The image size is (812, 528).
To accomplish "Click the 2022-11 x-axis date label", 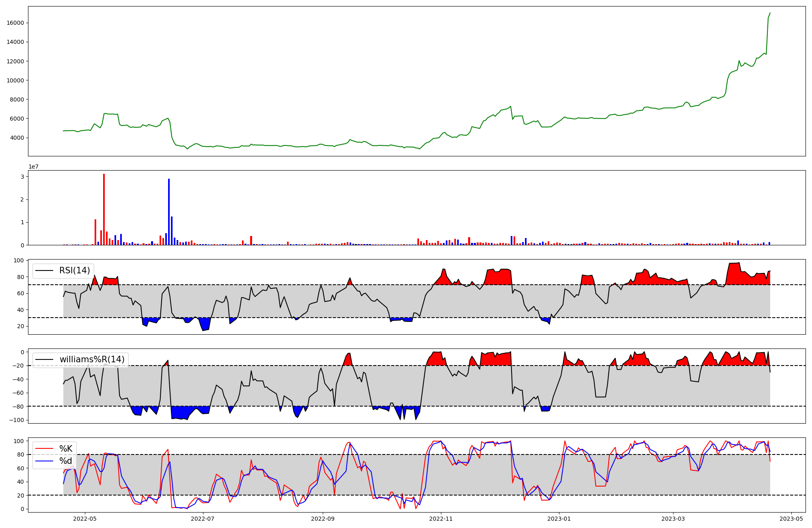I will pyautogui.click(x=441, y=519).
